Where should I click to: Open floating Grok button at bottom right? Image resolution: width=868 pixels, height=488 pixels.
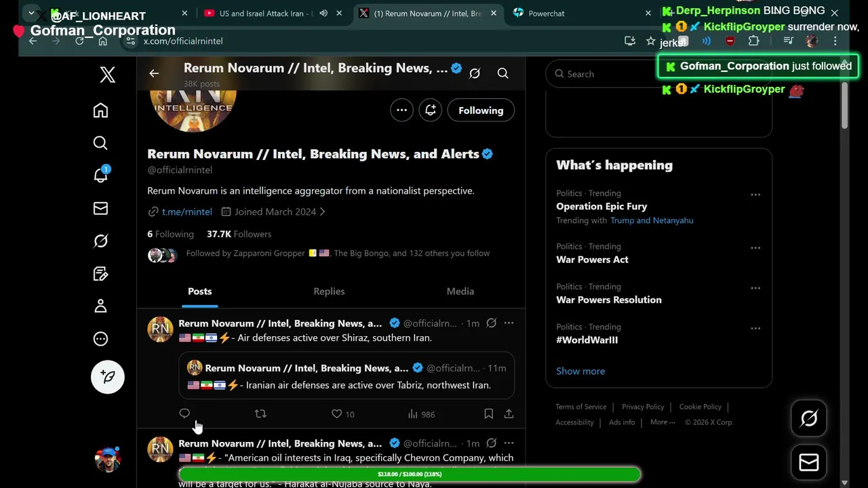(x=808, y=418)
